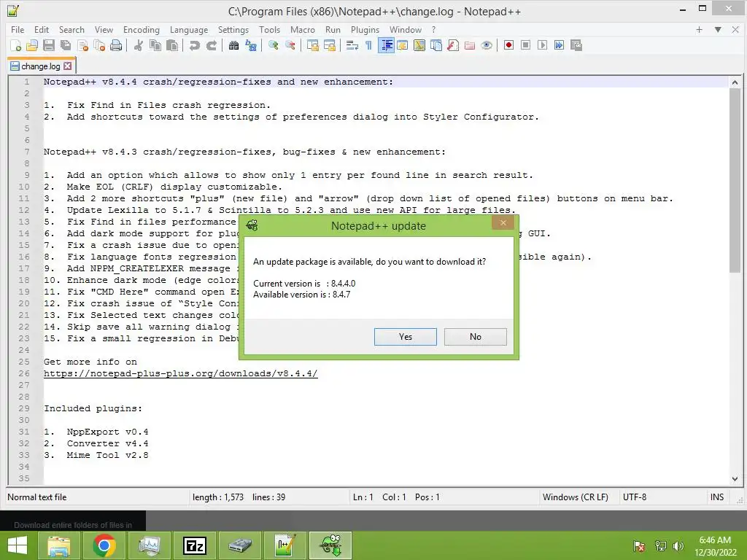
Task: Open File Explorer from the taskbar
Action: (x=59, y=545)
